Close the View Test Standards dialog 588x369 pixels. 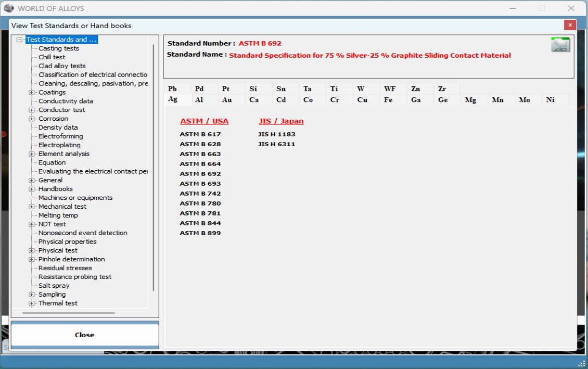pos(570,25)
